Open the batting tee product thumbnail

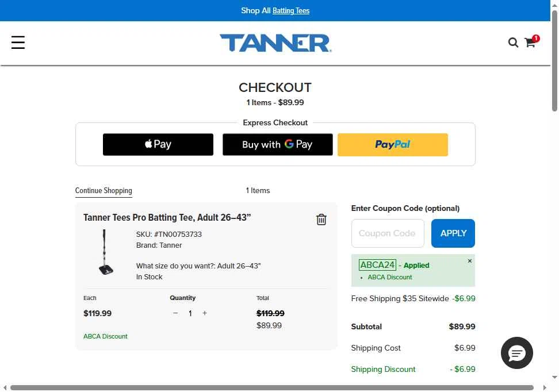[105, 252]
